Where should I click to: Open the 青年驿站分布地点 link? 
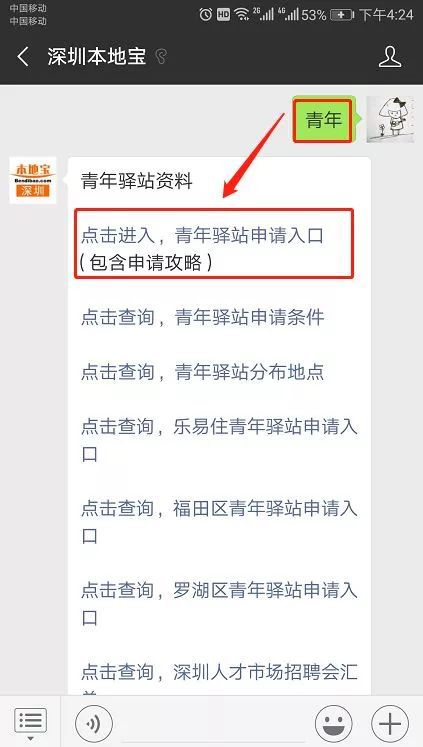pyautogui.click(x=203, y=372)
